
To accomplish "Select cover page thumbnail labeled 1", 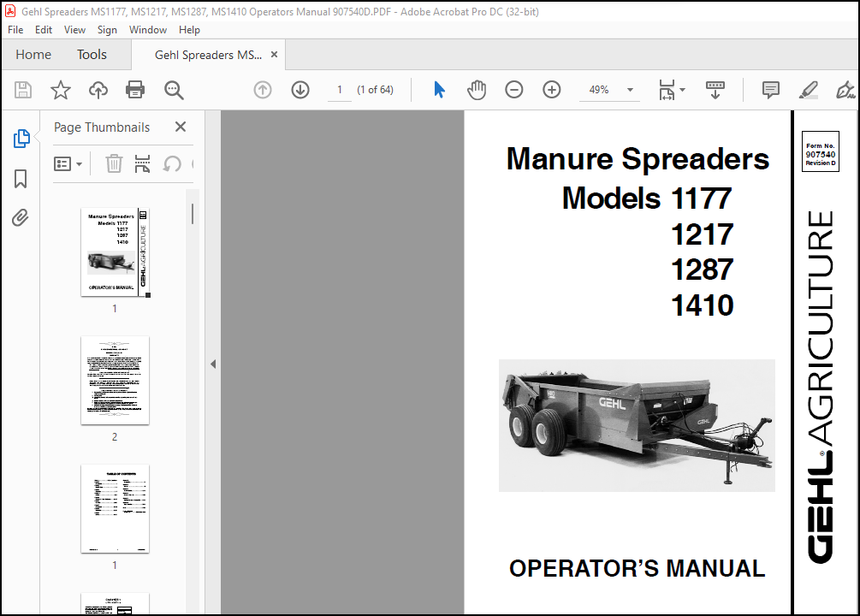I will tap(116, 252).
